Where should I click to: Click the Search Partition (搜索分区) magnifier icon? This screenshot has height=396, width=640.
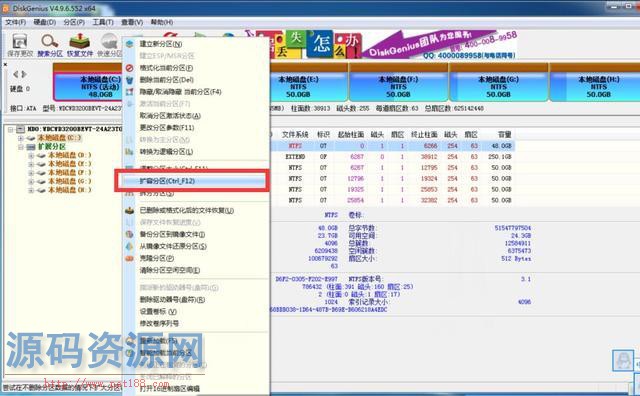[50, 44]
